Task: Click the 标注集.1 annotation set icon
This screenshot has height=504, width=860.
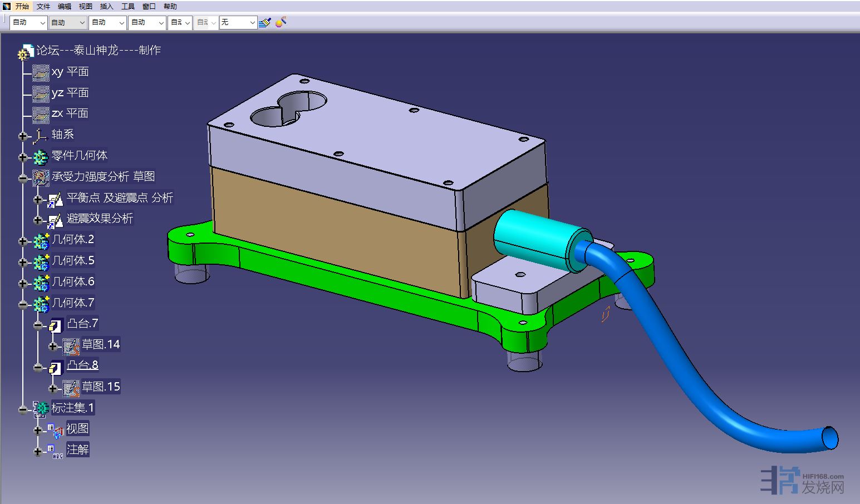Action: pos(41,409)
